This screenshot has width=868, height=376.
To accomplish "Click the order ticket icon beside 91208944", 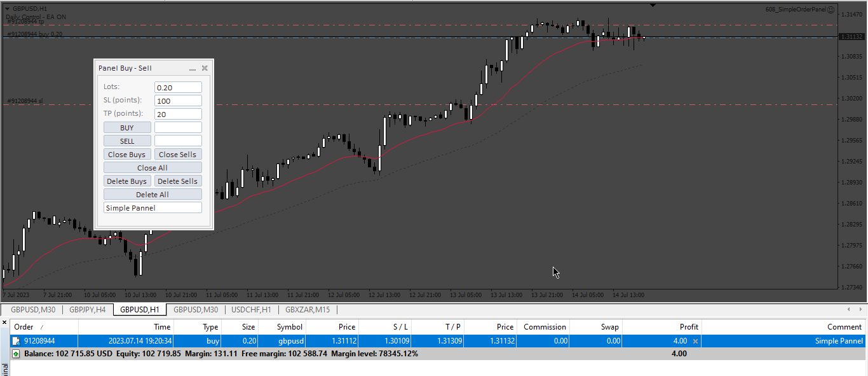I will click(16, 342).
